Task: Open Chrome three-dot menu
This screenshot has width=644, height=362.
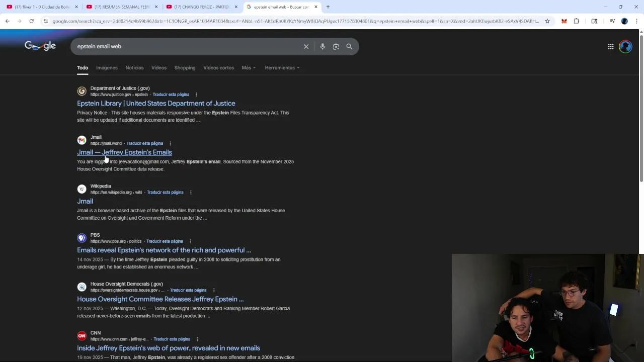Action: pos(636,21)
